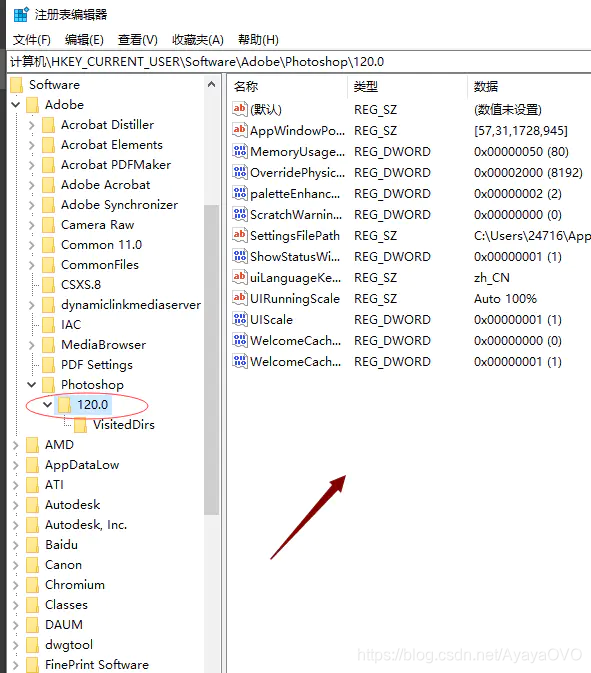The image size is (591, 673).
Task: Collapse the Photoshop key chevron
Action: 32,384
